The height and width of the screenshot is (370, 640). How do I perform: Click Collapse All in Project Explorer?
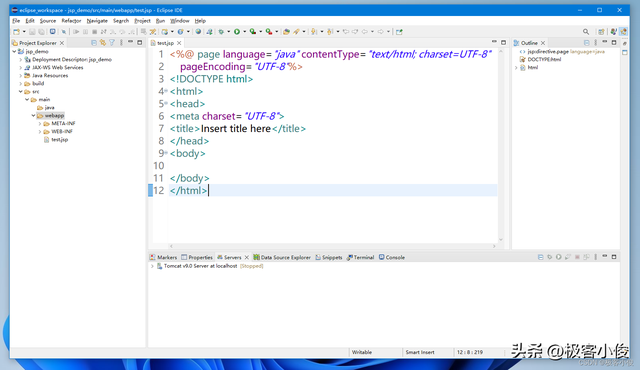(94, 42)
